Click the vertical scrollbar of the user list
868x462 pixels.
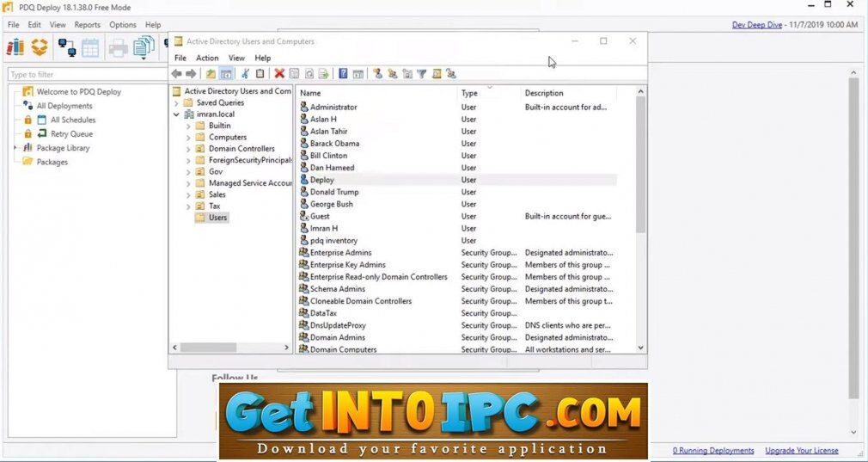click(x=640, y=164)
